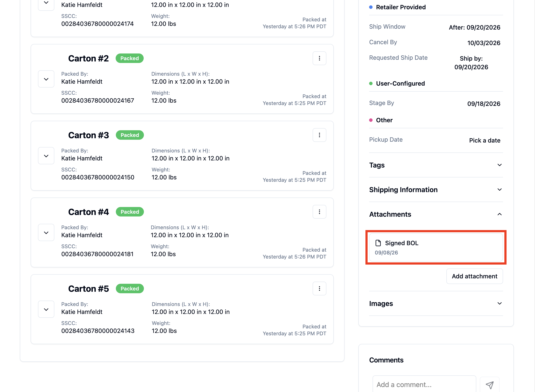
Task: Click the Signed BOL date 09/08/26
Action: tap(386, 253)
